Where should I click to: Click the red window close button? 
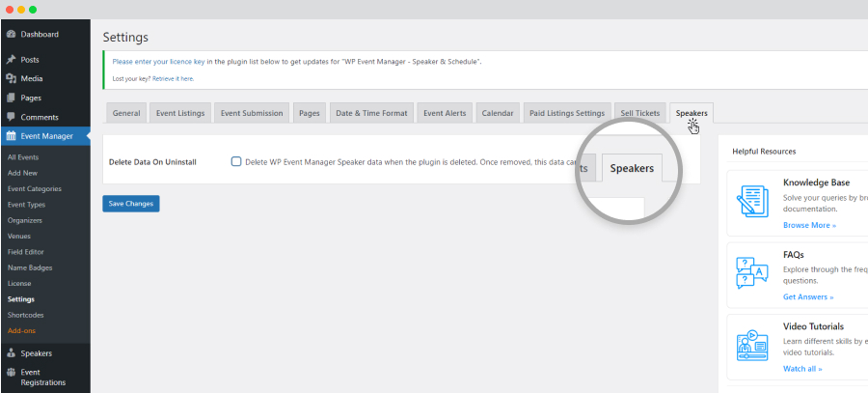(10, 10)
